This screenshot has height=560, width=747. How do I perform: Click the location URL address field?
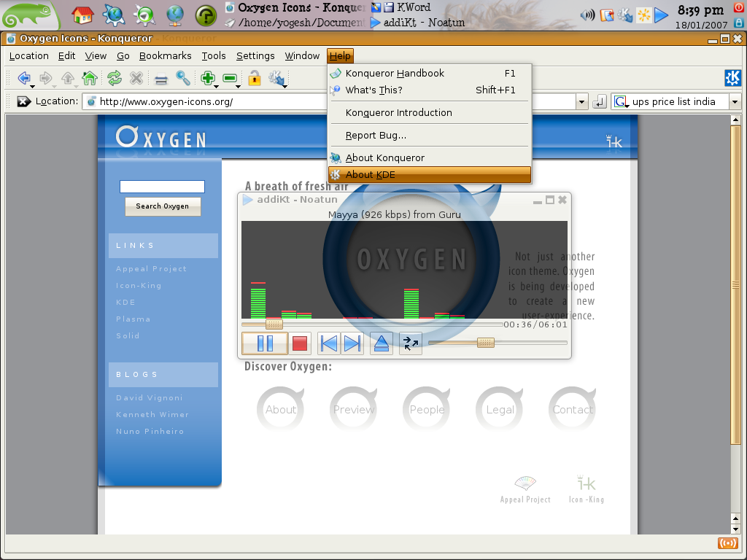pyautogui.click(x=329, y=101)
